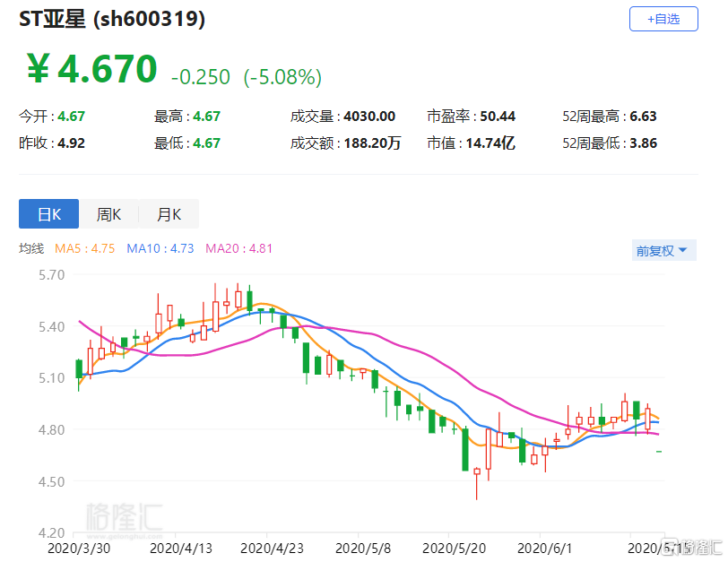
Task: Click the 52周最高 6.63 value
Action: (x=610, y=116)
